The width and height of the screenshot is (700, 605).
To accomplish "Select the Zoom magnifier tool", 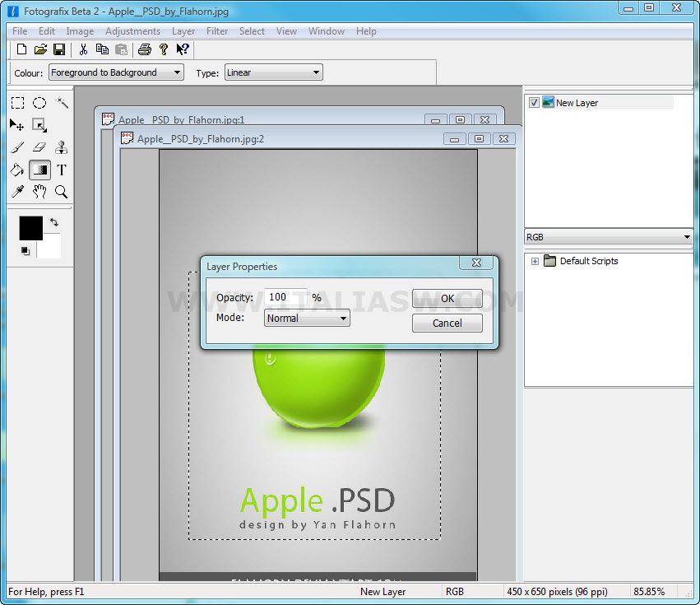I will tap(62, 192).
